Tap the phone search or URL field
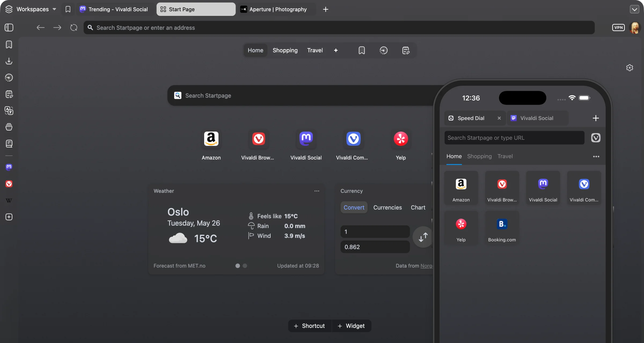 514,138
